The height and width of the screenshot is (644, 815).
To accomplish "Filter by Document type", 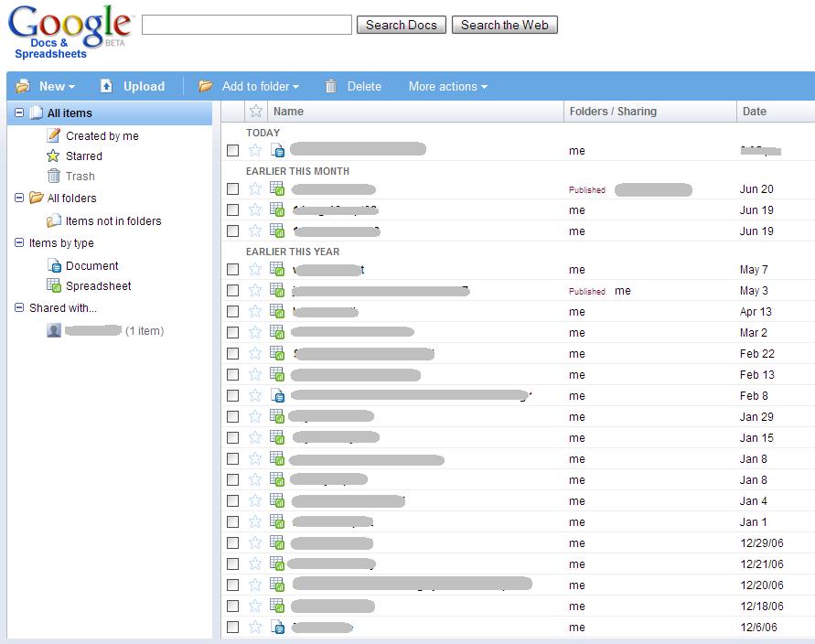I will (92, 265).
